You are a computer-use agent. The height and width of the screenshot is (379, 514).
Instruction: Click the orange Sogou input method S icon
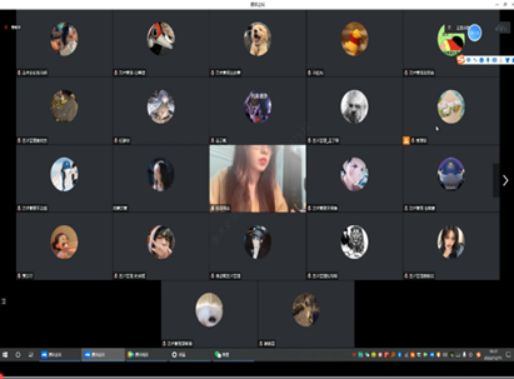tap(461, 60)
